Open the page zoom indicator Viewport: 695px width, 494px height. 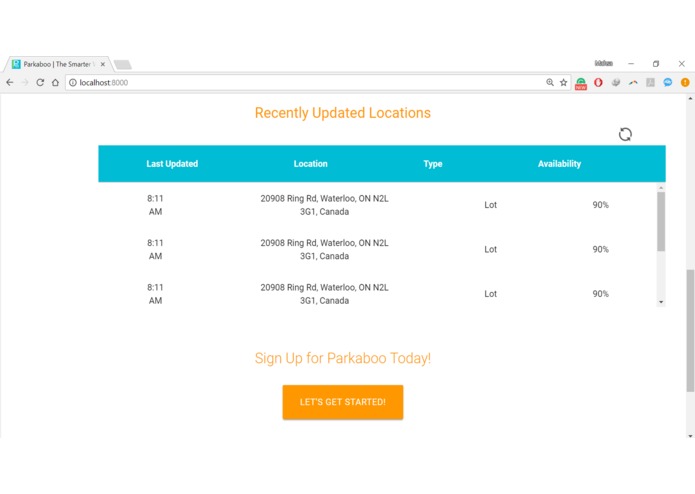(x=550, y=82)
